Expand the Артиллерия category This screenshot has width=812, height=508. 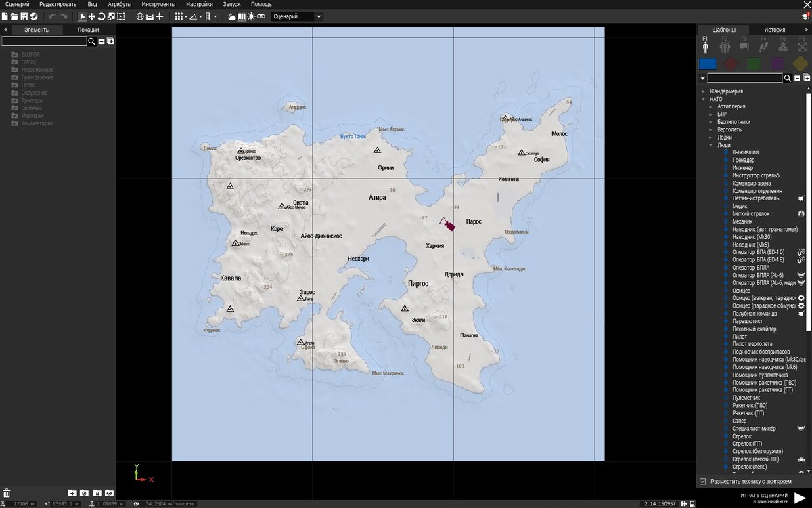(710, 106)
